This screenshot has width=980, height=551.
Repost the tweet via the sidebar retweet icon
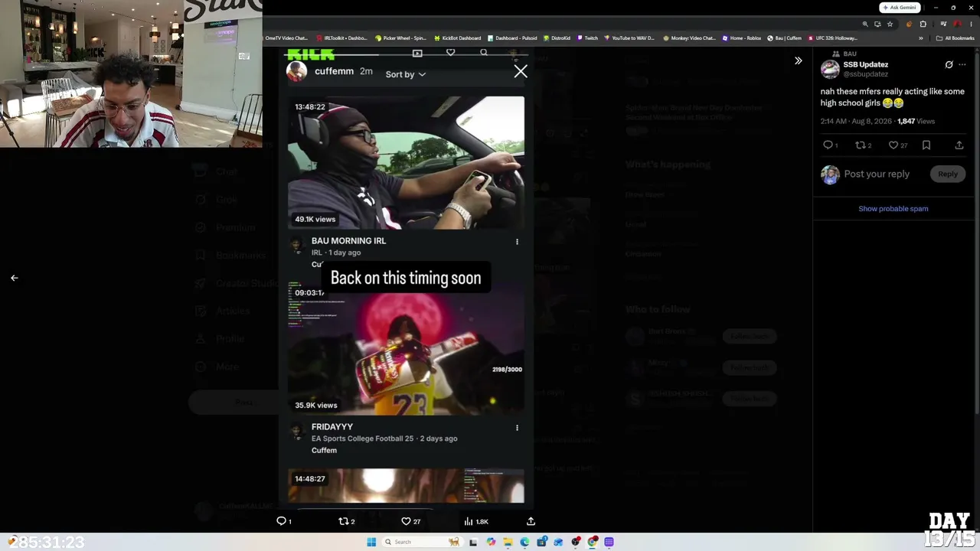tap(860, 145)
